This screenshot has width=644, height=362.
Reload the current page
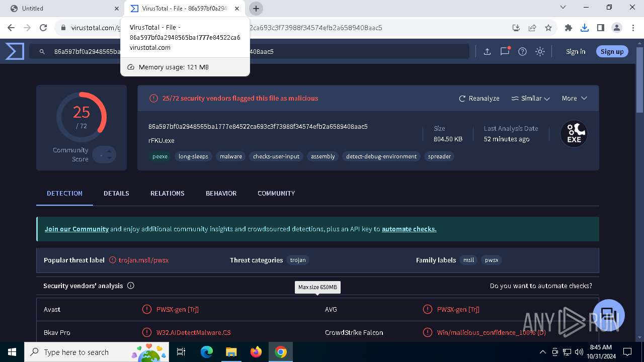click(43, 28)
